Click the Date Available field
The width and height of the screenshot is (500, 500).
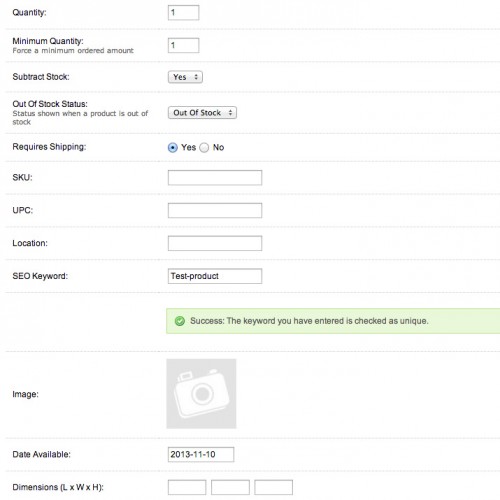[201, 454]
